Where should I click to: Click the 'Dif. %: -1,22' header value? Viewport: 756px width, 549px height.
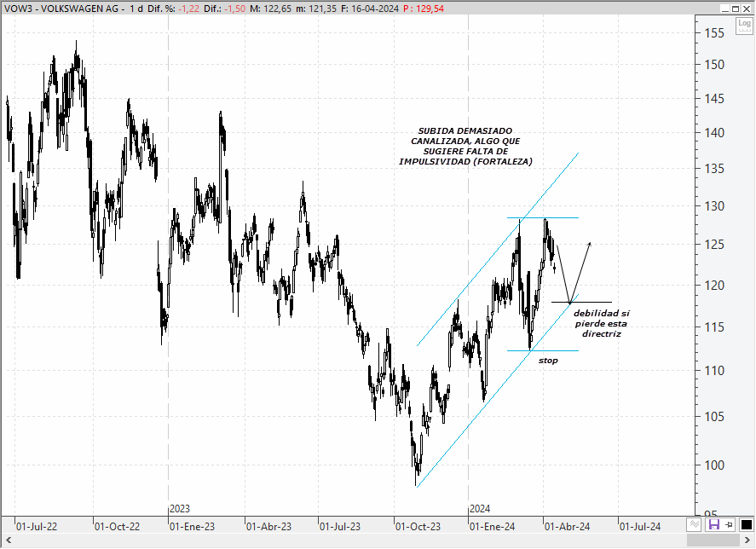click(x=173, y=9)
